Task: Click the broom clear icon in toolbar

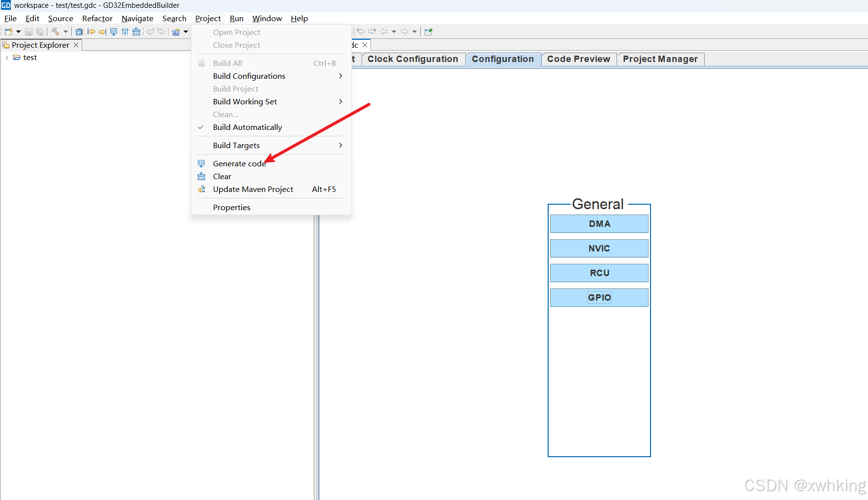Action: click(136, 31)
